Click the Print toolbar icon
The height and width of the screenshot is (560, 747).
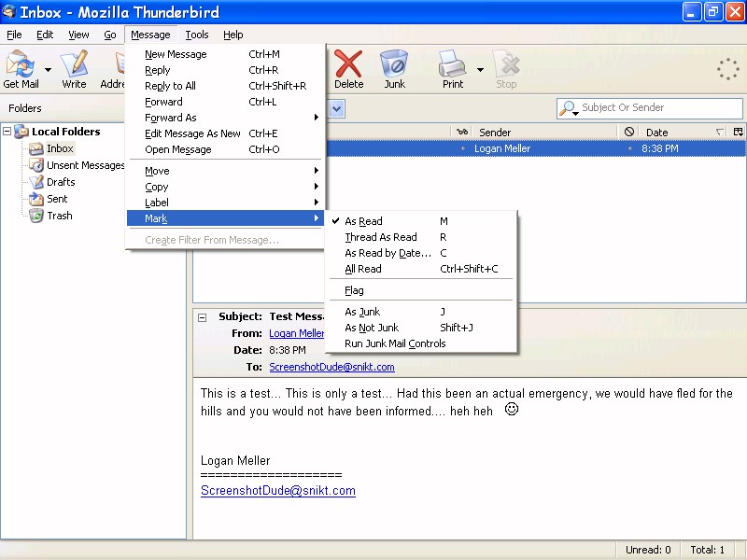pos(452,63)
